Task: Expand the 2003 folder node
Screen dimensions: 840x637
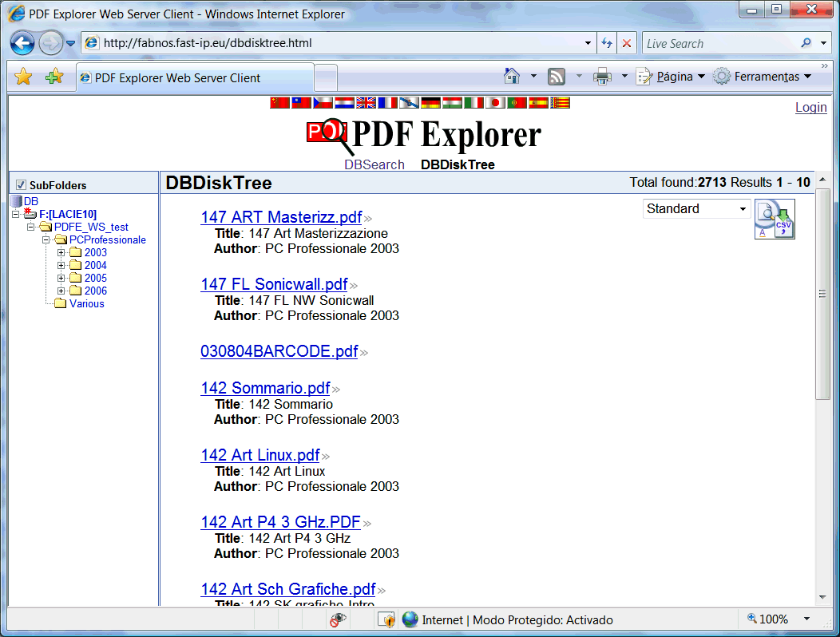Action: pos(61,253)
